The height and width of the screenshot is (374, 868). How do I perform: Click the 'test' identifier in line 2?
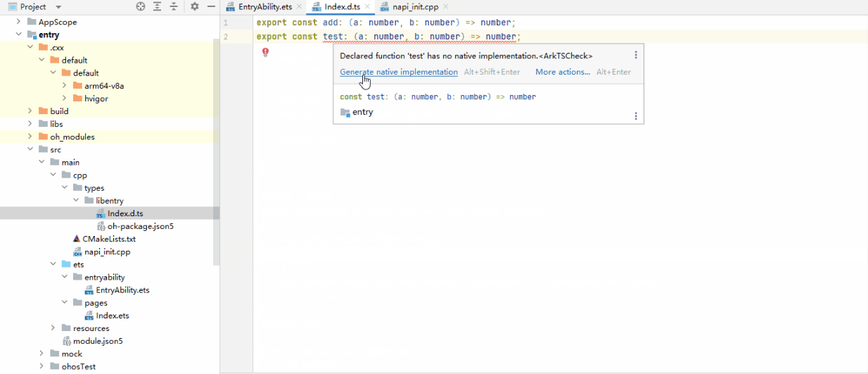pos(333,37)
